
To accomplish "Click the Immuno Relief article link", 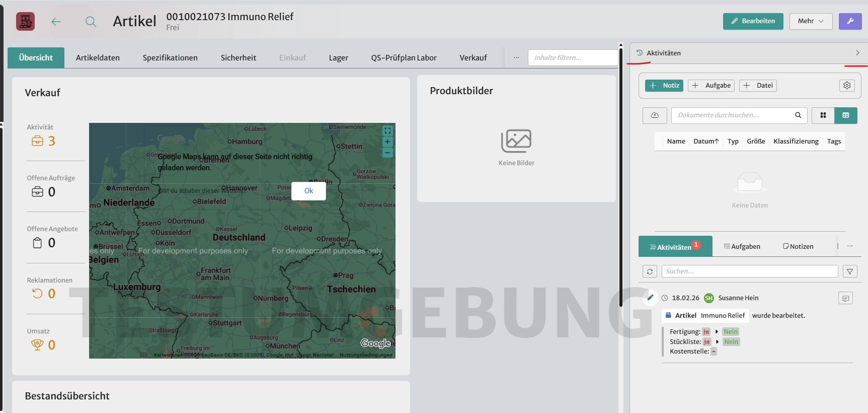I will click(723, 316).
